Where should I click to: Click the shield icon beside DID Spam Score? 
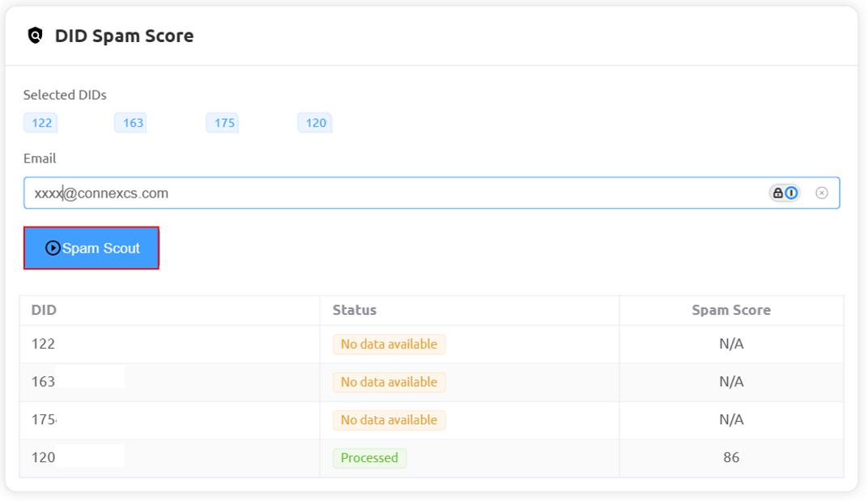[36, 36]
